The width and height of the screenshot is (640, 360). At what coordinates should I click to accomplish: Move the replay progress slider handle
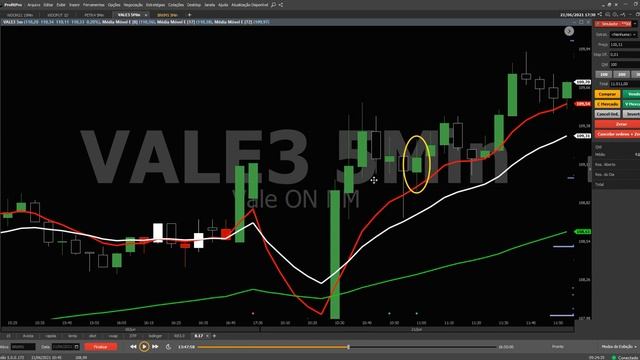[x=348, y=347]
